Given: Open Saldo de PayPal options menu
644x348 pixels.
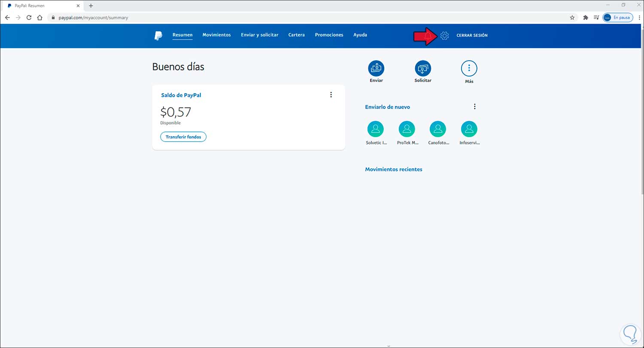Looking at the screenshot, I should click(x=331, y=95).
